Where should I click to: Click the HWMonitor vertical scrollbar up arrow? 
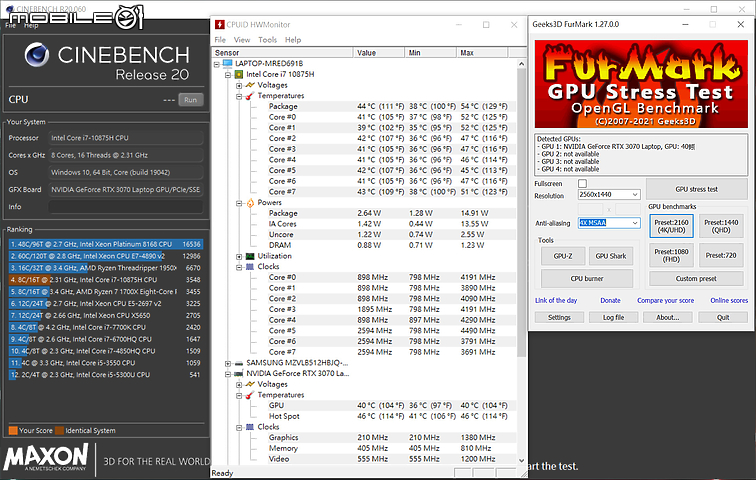521,64
